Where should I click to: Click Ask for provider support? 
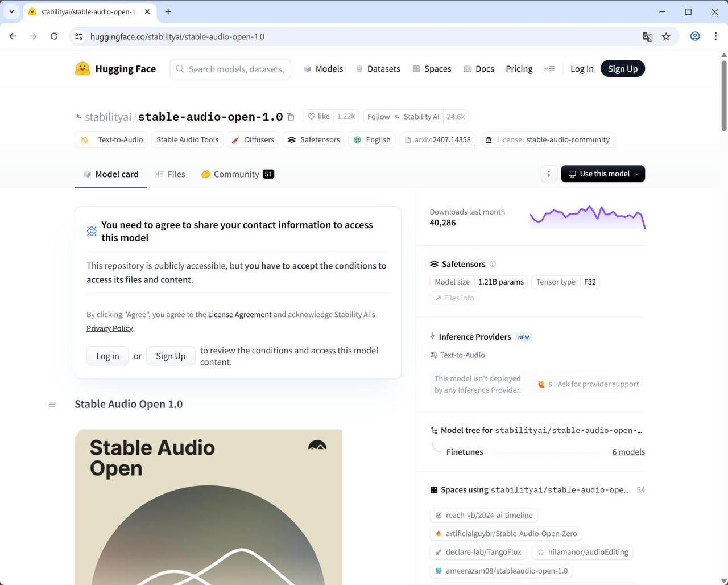coord(588,384)
